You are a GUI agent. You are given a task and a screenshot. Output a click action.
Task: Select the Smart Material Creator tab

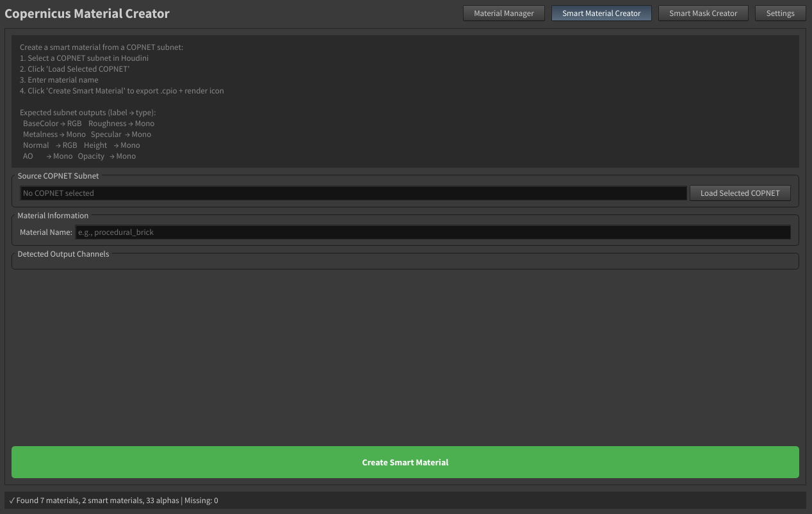601,13
